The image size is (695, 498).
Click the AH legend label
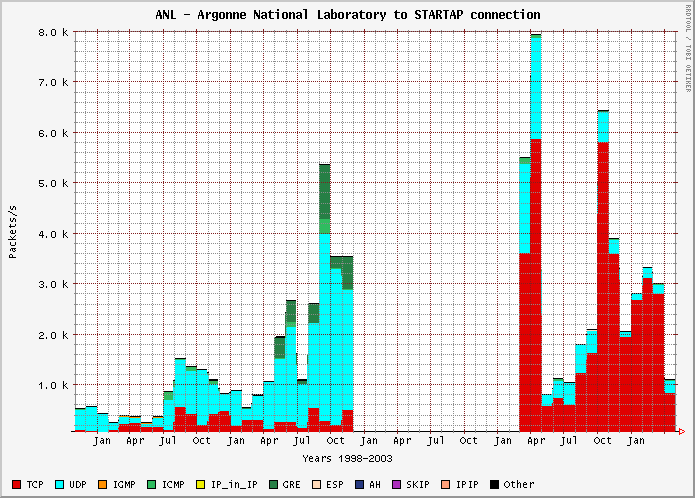pyautogui.click(x=375, y=484)
